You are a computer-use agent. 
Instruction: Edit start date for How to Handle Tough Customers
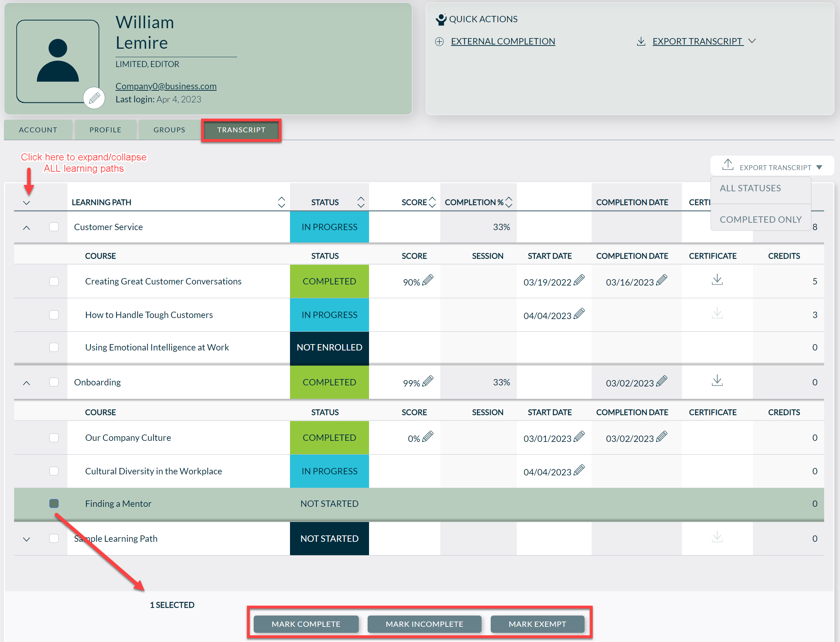580,314
